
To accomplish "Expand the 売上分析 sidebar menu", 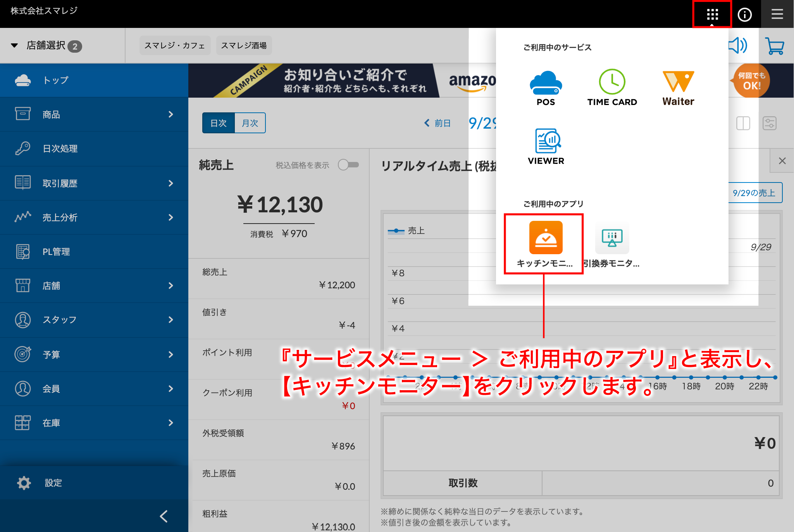I will point(94,217).
